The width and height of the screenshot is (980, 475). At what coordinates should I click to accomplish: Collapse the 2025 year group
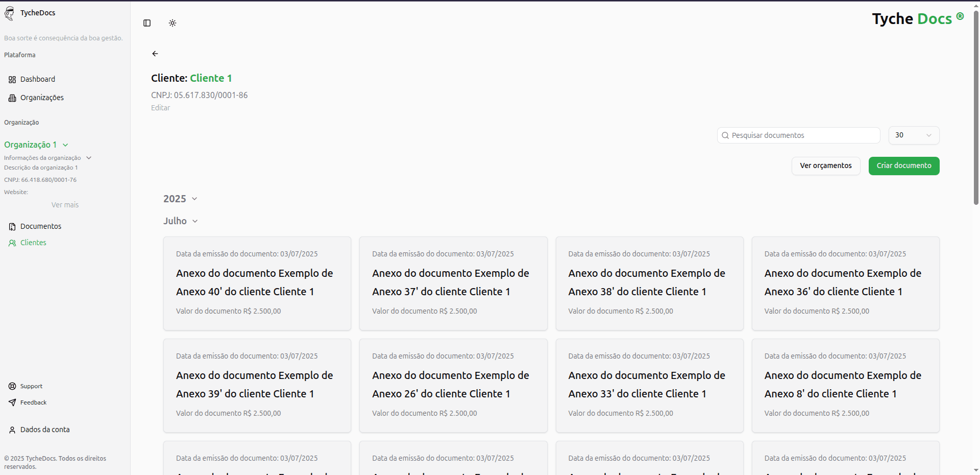(194, 199)
